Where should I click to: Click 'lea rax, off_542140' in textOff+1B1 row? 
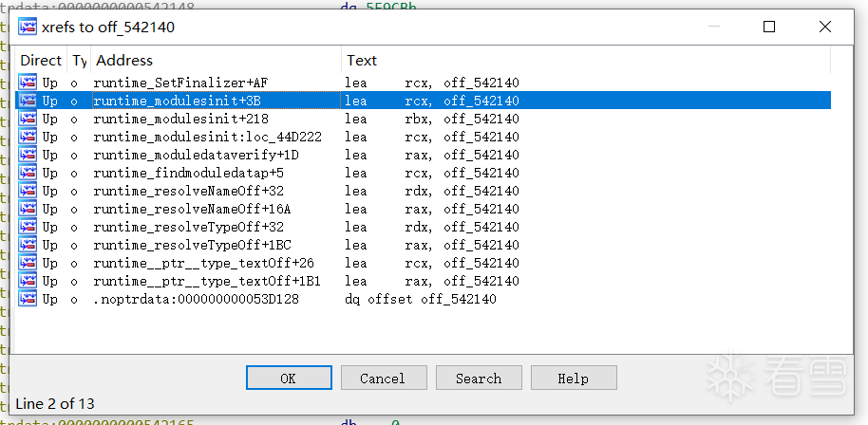tap(432, 281)
